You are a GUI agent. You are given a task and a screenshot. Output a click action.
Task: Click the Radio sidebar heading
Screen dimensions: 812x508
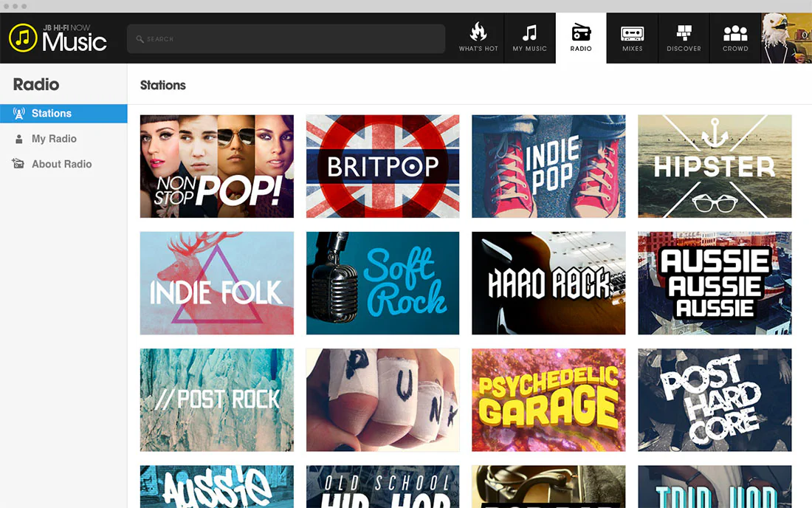36,84
